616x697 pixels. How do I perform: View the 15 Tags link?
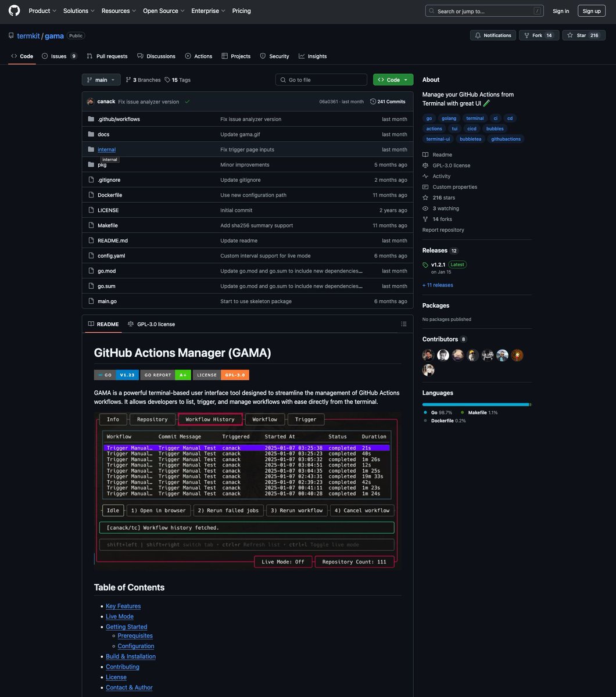177,80
